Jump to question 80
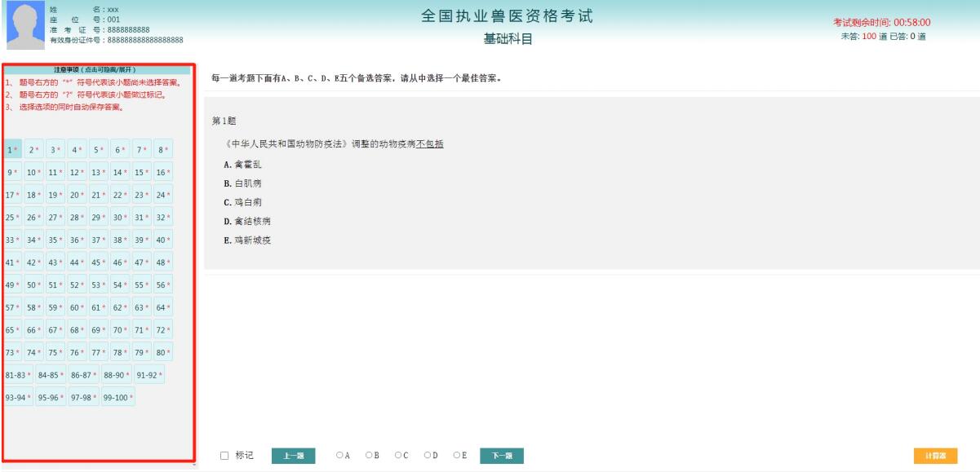Image resolution: width=980 pixels, height=472 pixels. pyautogui.click(x=163, y=353)
